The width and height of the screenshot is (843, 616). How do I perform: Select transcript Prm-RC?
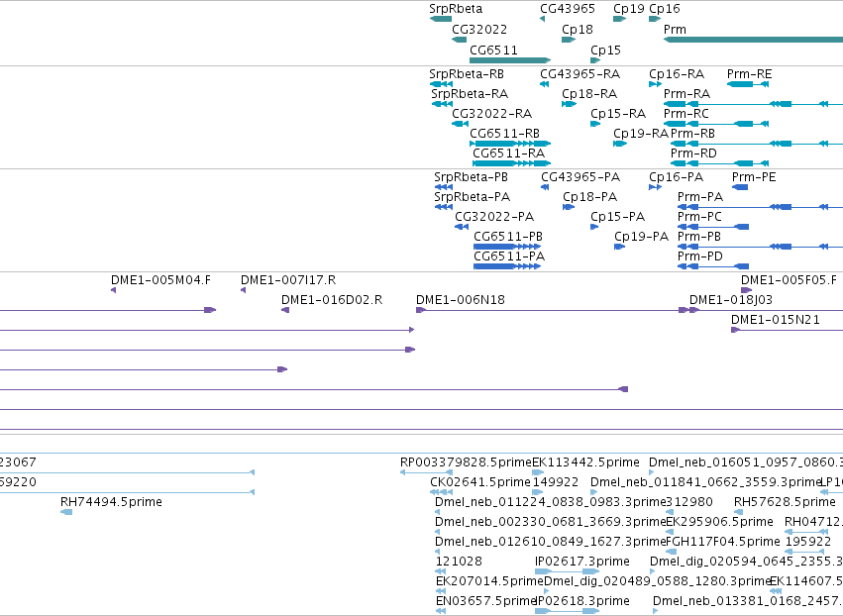[x=715, y=124]
